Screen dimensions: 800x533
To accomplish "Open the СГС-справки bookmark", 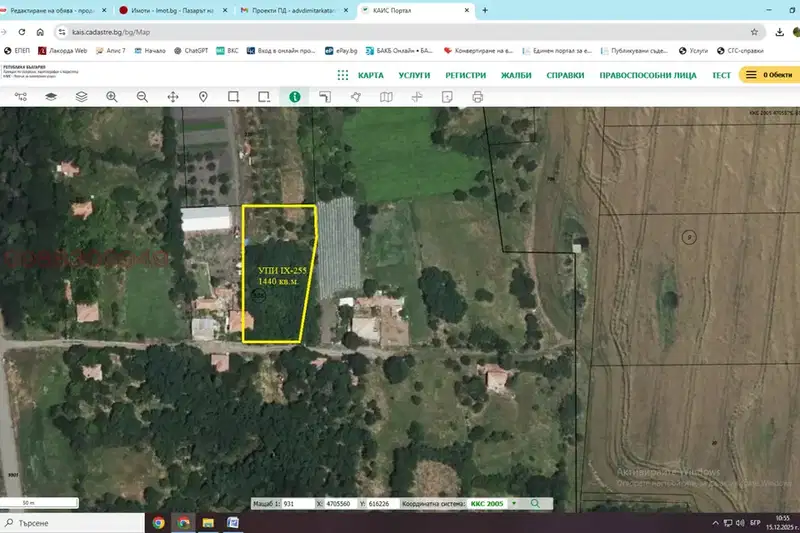I will click(740, 50).
